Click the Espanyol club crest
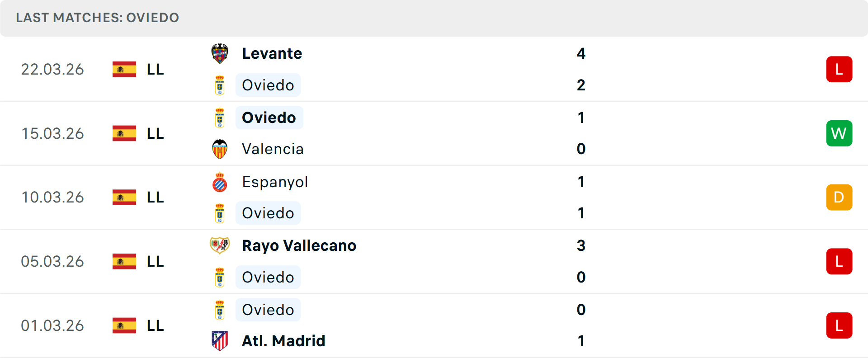The width and height of the screenshot is (868, 358). [220, 182]
